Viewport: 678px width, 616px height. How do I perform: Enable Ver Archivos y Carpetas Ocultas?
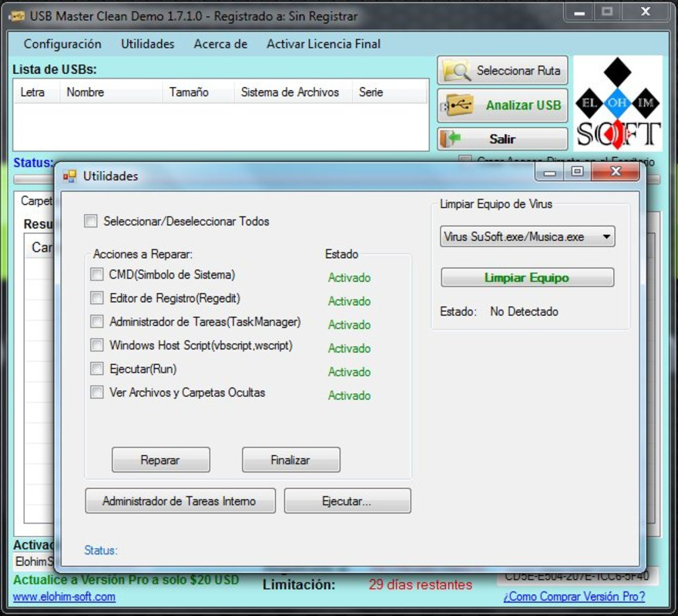pos(97,392)
